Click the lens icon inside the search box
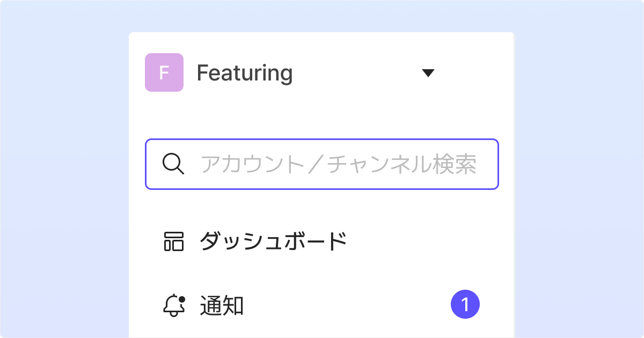This screenshot has height=338, width=644. (x=173, y=164)
